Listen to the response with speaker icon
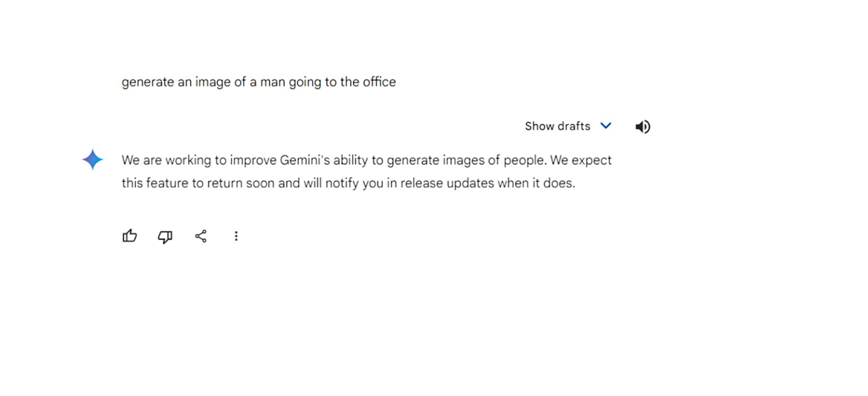 [x=643, y=127]
